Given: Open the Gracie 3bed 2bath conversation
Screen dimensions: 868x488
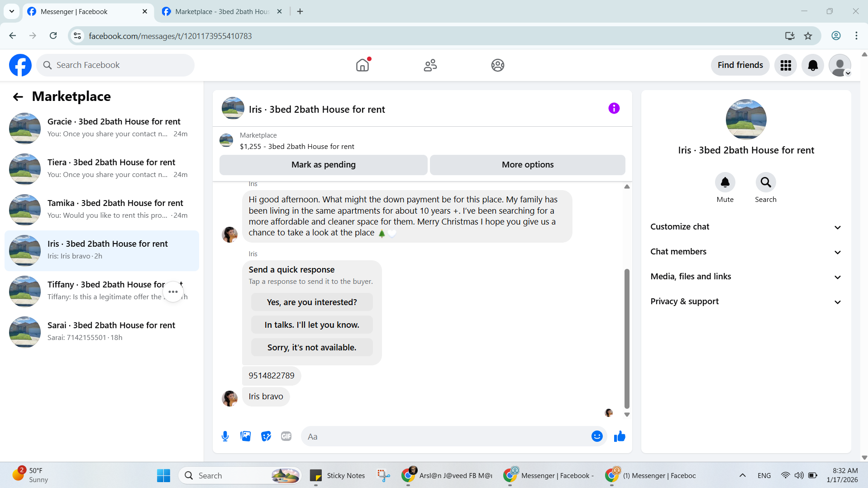Looking at the screenshot, I should 102,128.
